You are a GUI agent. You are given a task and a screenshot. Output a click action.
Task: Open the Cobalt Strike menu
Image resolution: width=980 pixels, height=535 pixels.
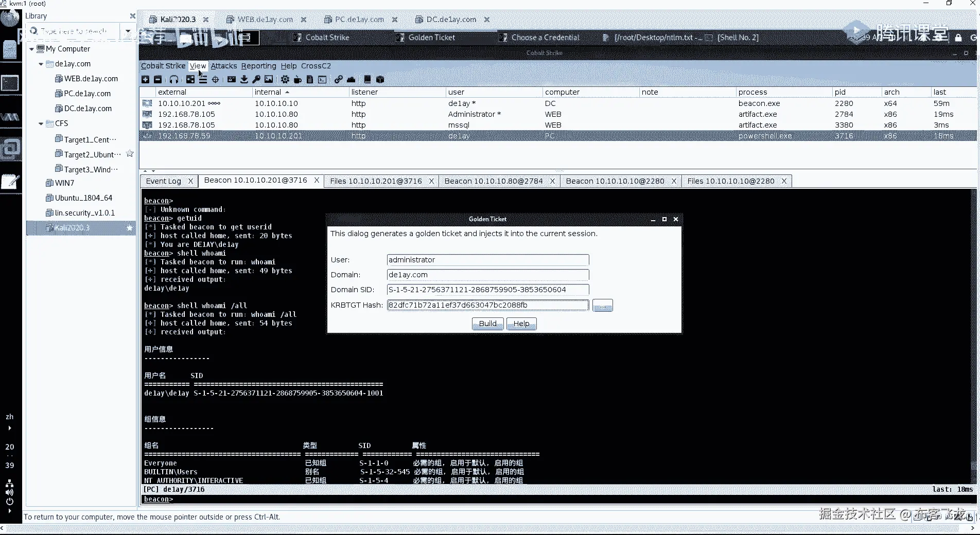coord(163,66)
